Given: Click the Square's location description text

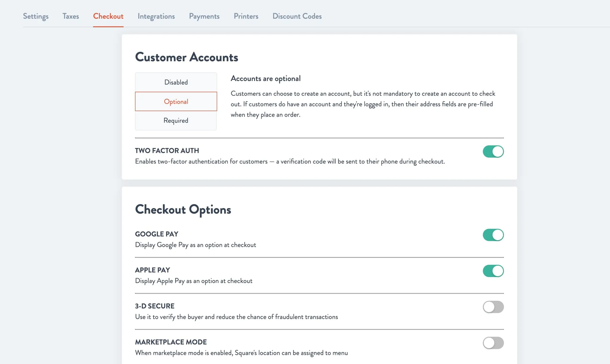Looking at the screenshot, I should [241, 353].
